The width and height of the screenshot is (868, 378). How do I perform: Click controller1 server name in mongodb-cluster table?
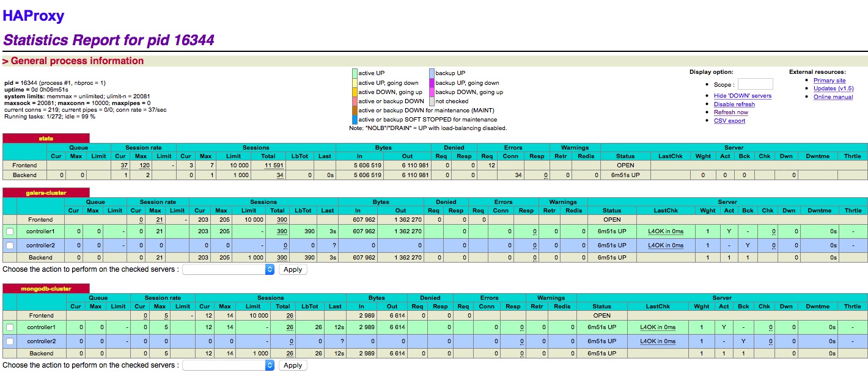pyautogui.click(x=40, y=328)
